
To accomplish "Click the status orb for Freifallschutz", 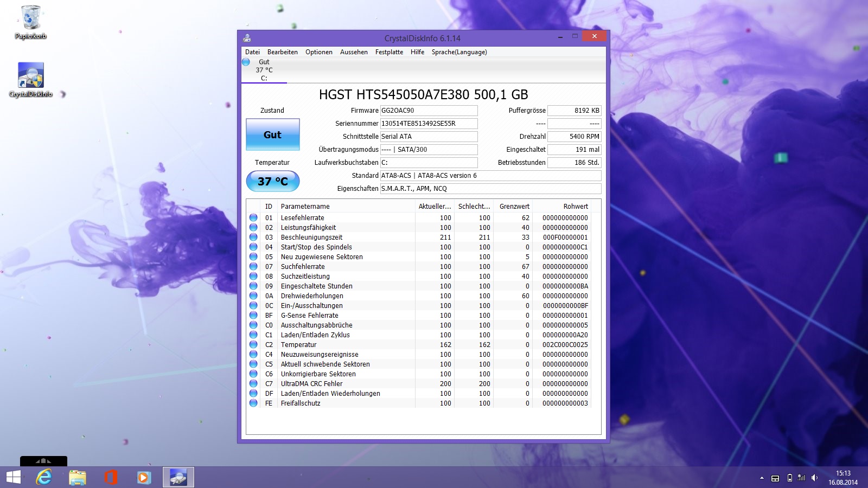I will click(x=253, y=403).
